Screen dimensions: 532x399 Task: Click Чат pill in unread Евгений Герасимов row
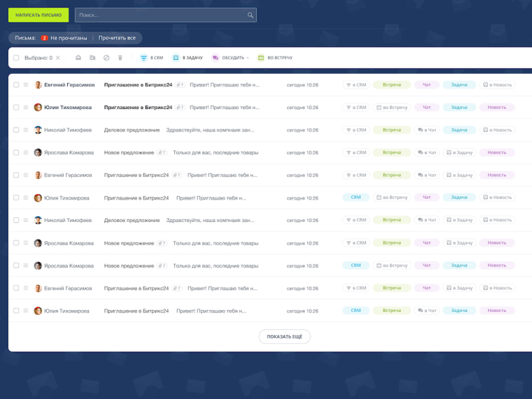tap(427, 85)
